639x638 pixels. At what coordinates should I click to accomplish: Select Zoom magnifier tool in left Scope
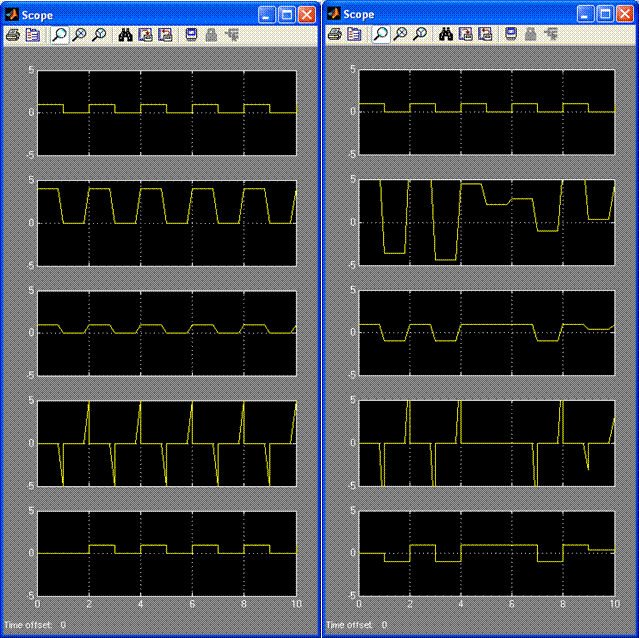click(x=59, y=35)
